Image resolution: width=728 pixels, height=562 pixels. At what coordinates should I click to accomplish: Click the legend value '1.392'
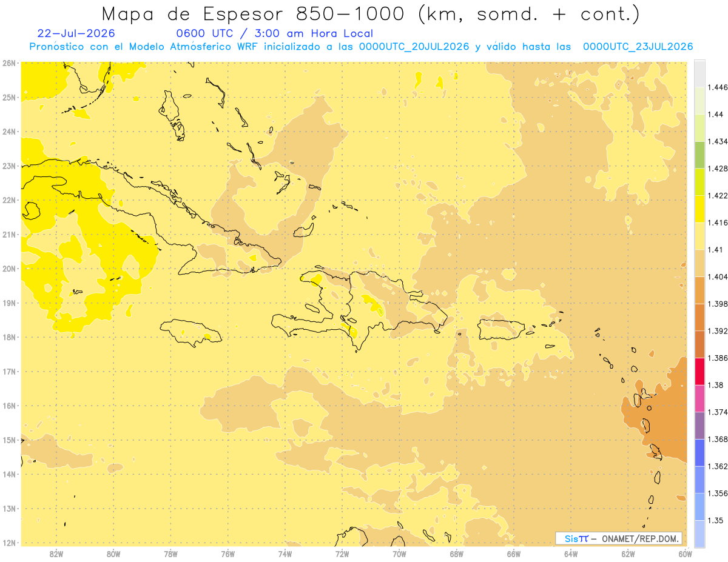point(717,331)
